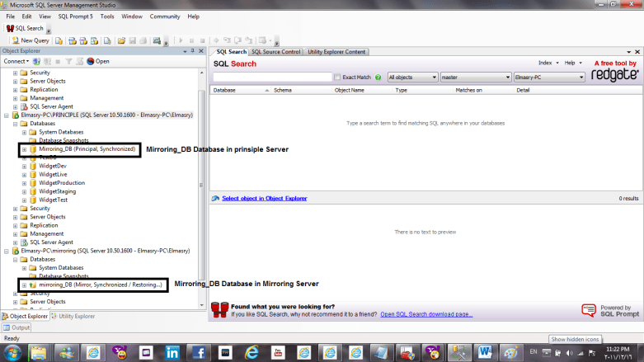Toggle the Exact Match checkbox

point(338,77)
